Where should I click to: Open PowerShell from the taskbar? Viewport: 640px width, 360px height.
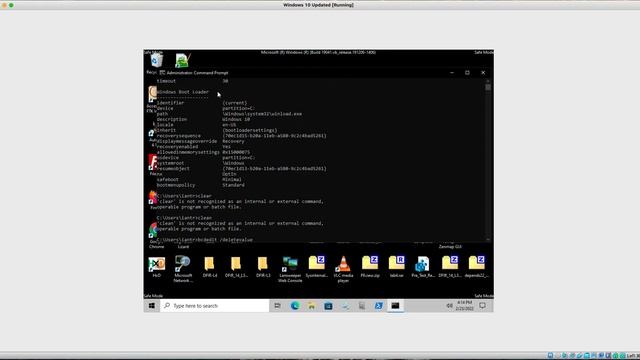click(x=378, y=305)
